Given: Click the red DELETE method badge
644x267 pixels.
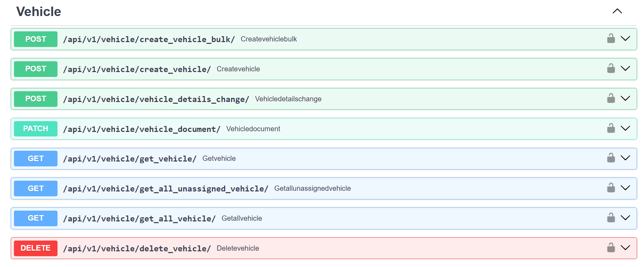Looking at the screenshot, I should tap(36, 248).
